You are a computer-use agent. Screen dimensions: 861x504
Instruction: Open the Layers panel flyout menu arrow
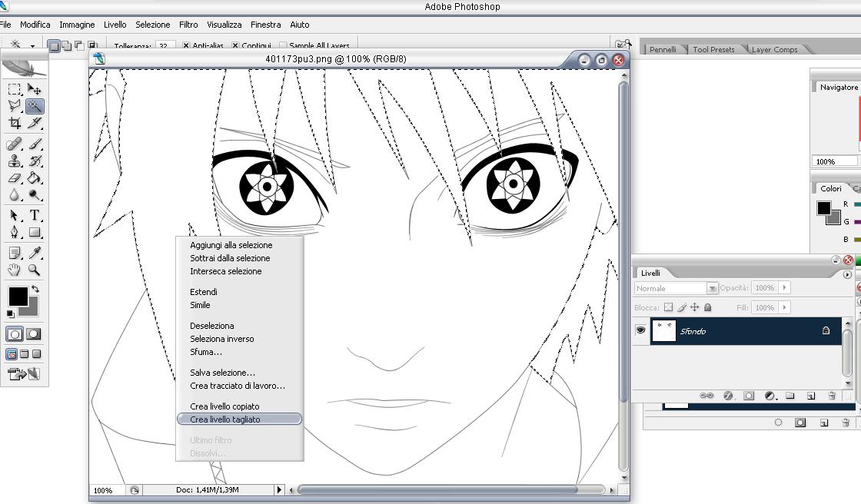click(x=847, y=274)
